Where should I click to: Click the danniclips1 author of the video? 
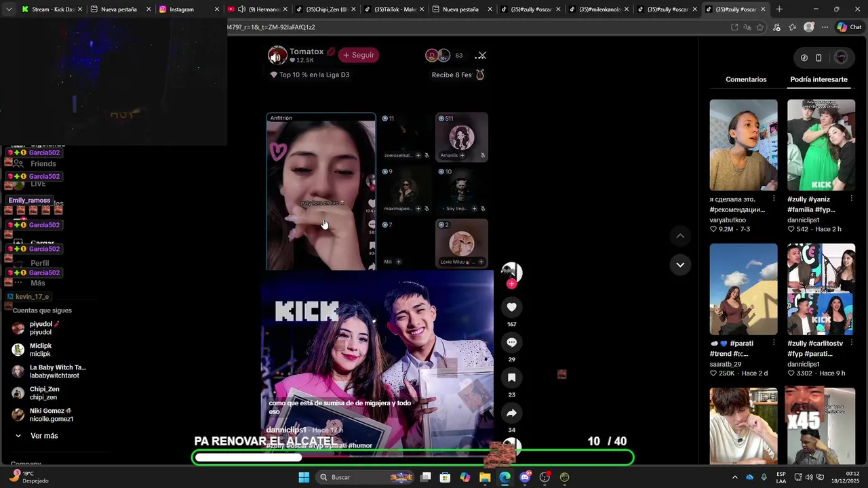coord(286,430)
